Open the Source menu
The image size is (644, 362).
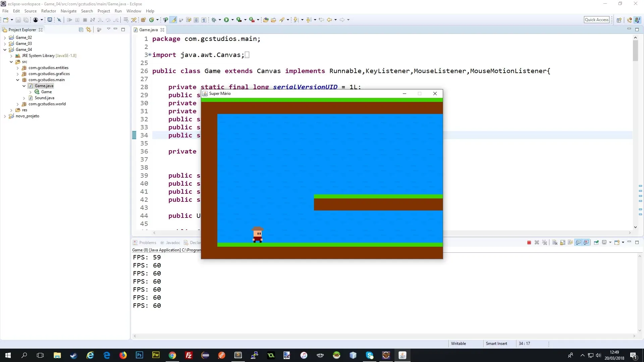coord(30,11)
